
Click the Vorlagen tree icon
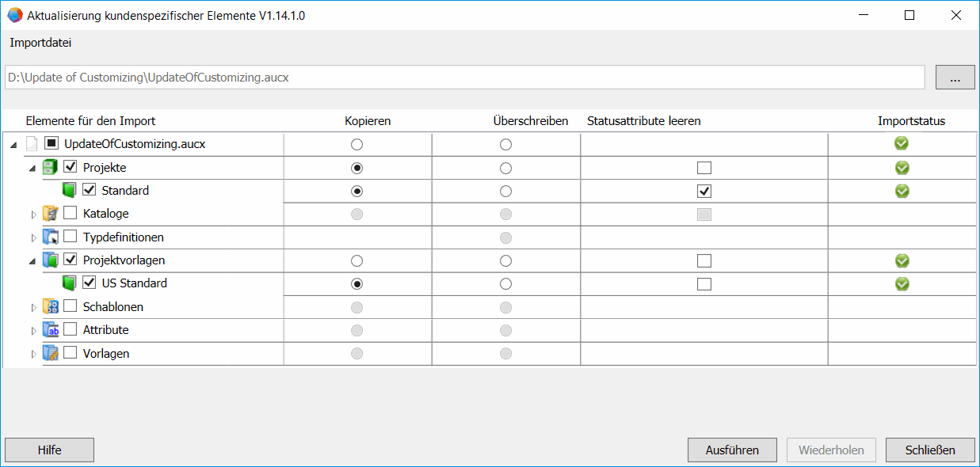click(x=50, y=354)
